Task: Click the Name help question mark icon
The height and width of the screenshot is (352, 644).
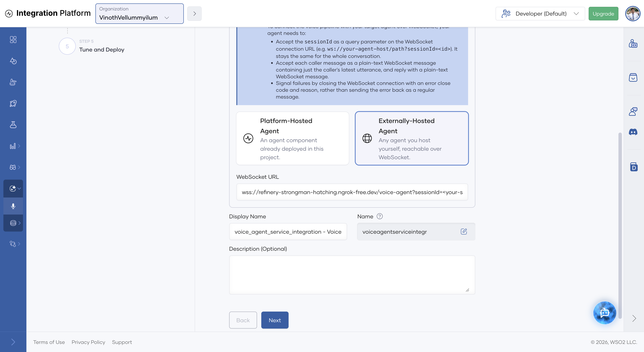Action: click(x=379, y=216)
